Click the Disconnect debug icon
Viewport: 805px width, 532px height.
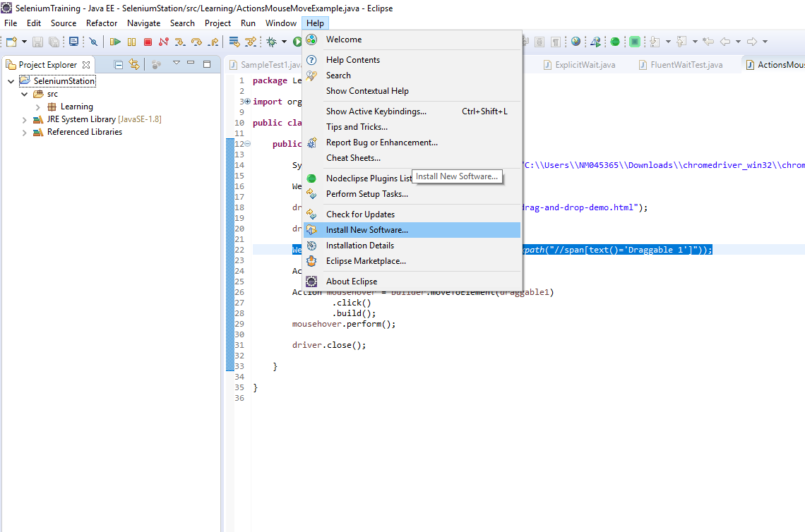click(x=164, y=42)
